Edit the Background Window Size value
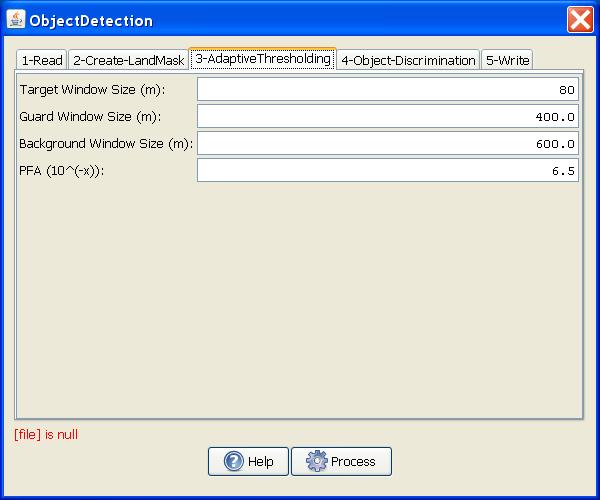600x500 pixels. tap(388, 143)
